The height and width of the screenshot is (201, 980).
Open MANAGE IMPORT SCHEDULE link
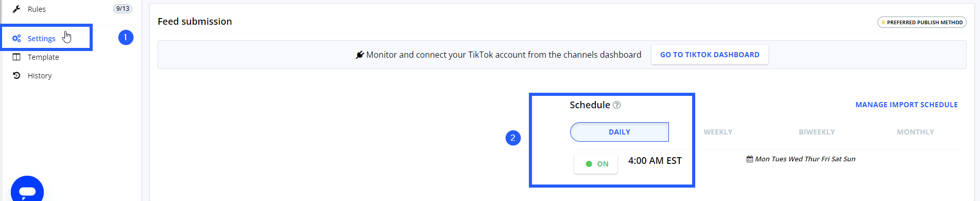[x=906, y=105]
